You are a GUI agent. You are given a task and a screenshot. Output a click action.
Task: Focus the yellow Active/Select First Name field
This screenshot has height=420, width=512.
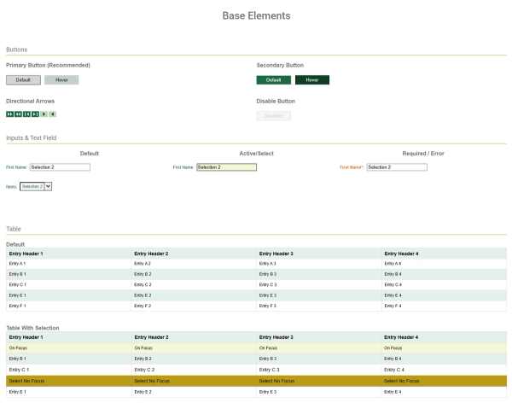[227, 166]
